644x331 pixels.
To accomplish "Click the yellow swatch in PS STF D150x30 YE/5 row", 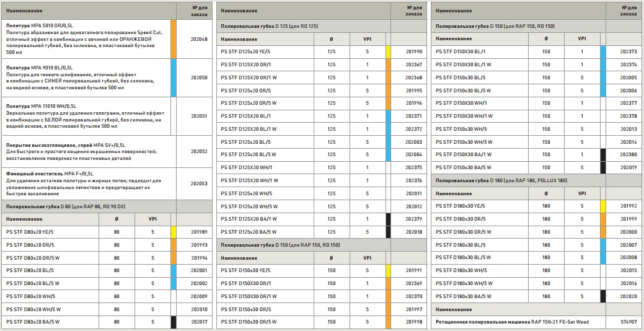I will point(388,271).
